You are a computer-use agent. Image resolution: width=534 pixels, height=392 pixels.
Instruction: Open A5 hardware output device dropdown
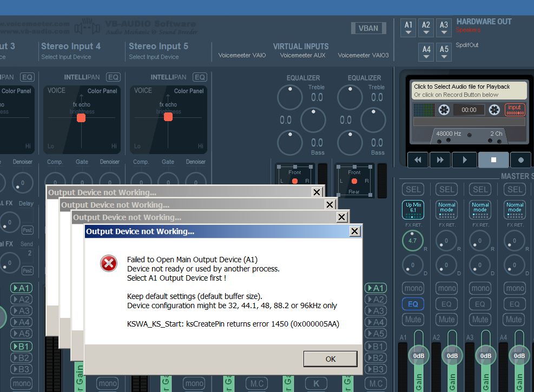click(x=444, y=52)
